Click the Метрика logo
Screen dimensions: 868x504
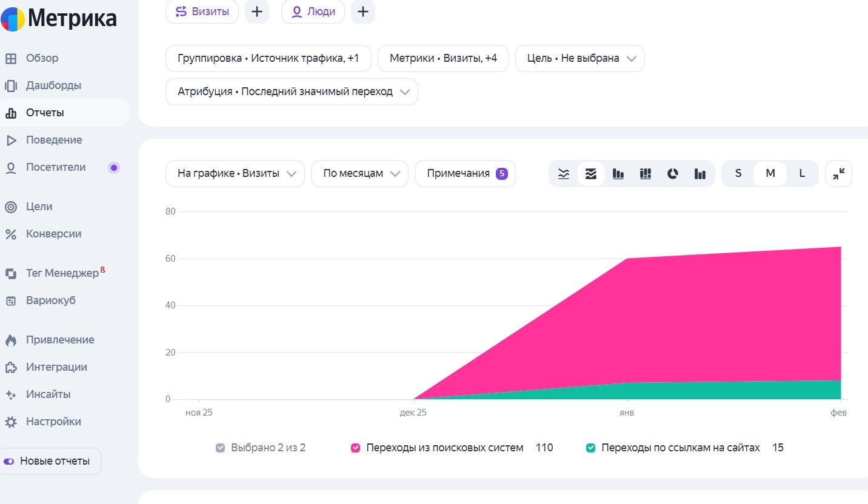pos(59,19)
